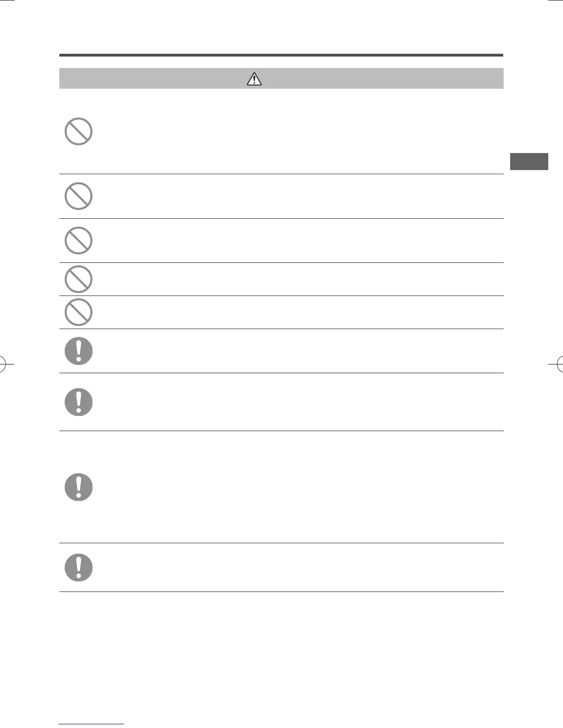Select the first prohibition circle icon
This screenshot has height=728, width=563.
79,131
